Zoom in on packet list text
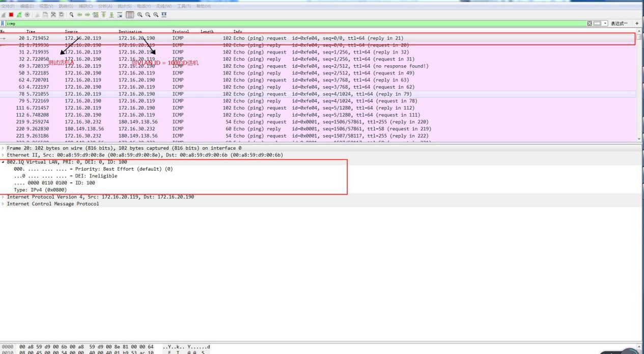644x354 pixels. point(139,15)
